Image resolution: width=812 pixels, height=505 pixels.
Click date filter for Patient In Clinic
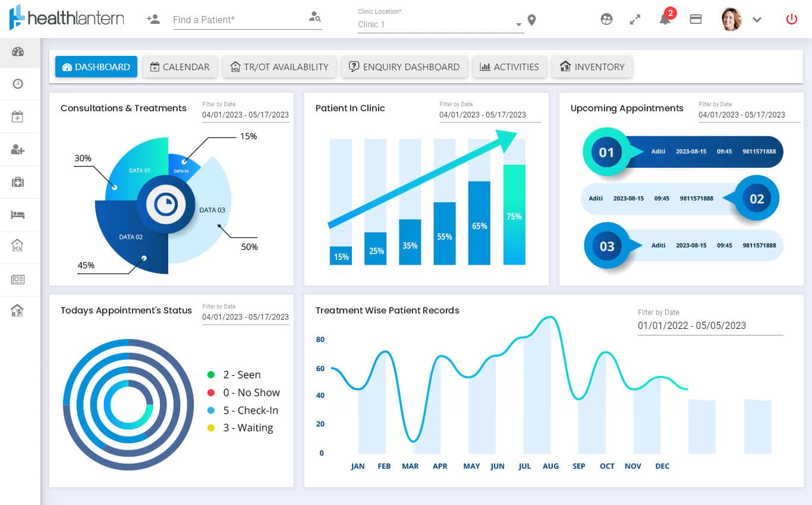coord(490,115)
